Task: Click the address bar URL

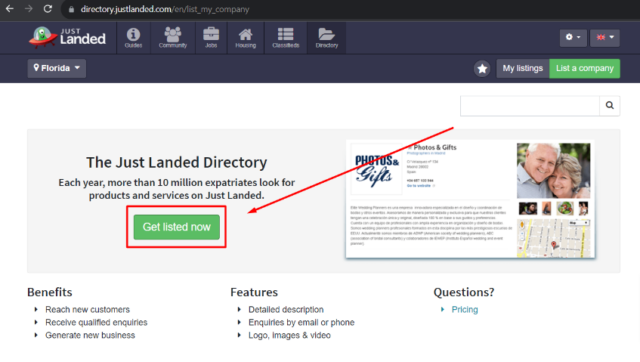Action: click(164, 9)
